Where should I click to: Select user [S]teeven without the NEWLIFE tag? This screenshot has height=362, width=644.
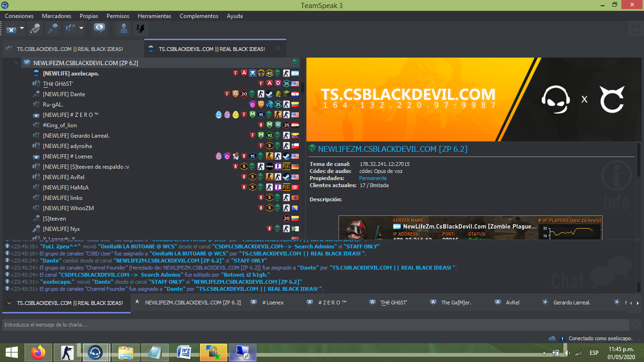click(54, 219)
